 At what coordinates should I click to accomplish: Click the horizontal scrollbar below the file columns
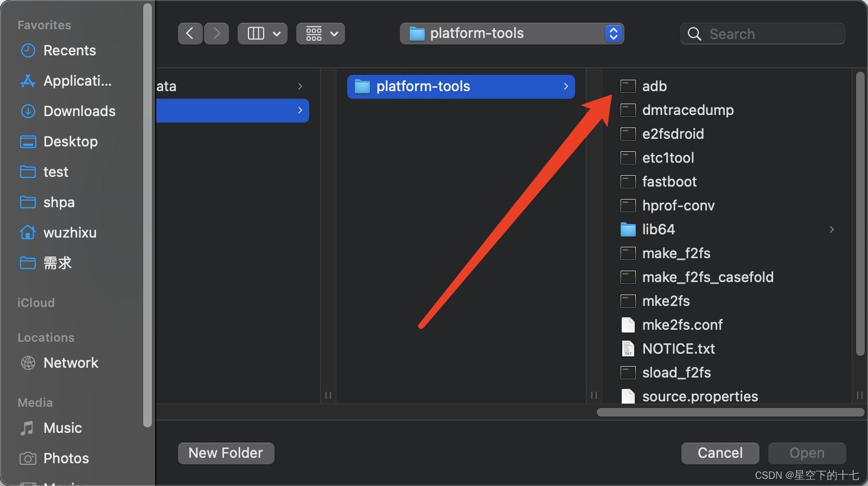[730, 412]
